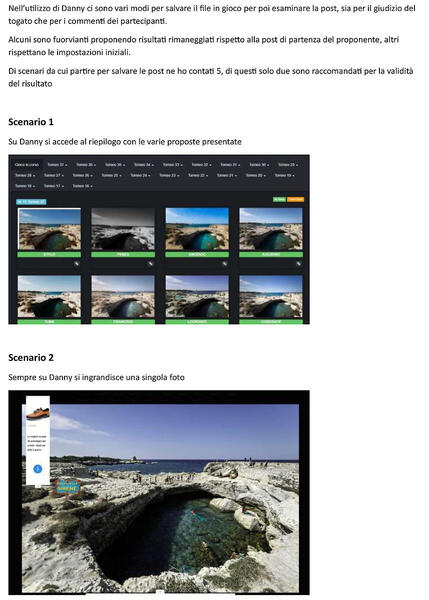Viewport: 429px width, 600px height.
Task: Click the blue Torneo tag label
Action: point(31,202)
